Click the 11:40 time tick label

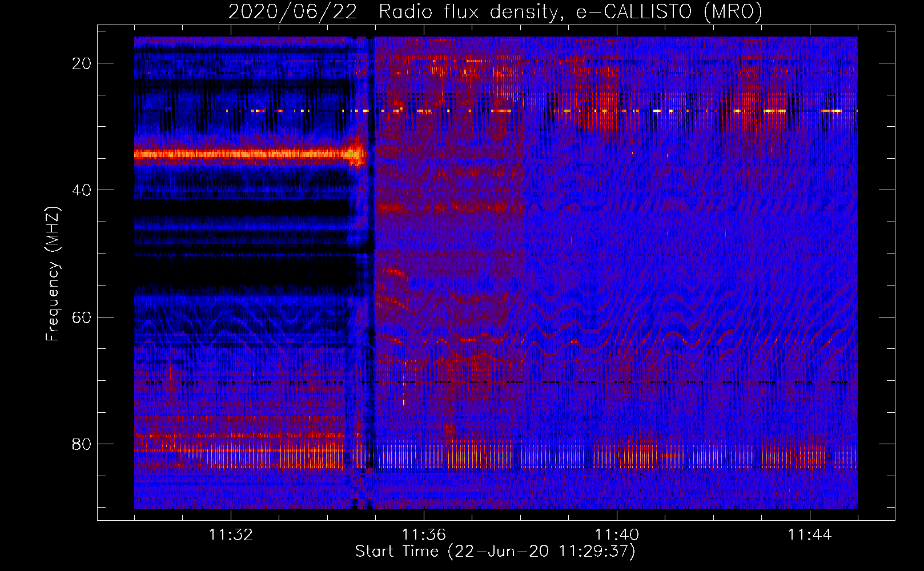point(617,535)
